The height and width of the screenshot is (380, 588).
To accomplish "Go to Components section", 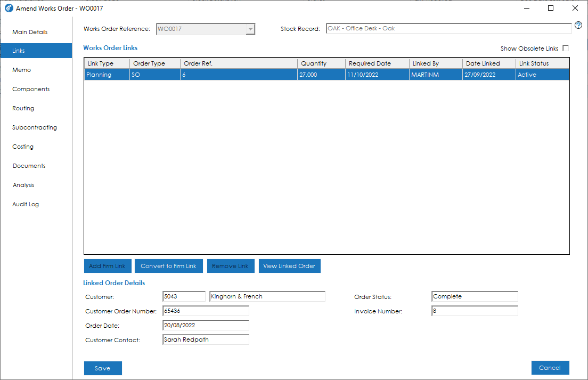I will point(31,89).
